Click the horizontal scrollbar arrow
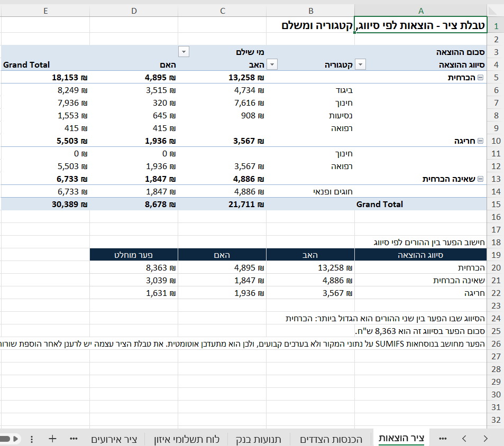504x446 pixels. click(x=15, y=439)
